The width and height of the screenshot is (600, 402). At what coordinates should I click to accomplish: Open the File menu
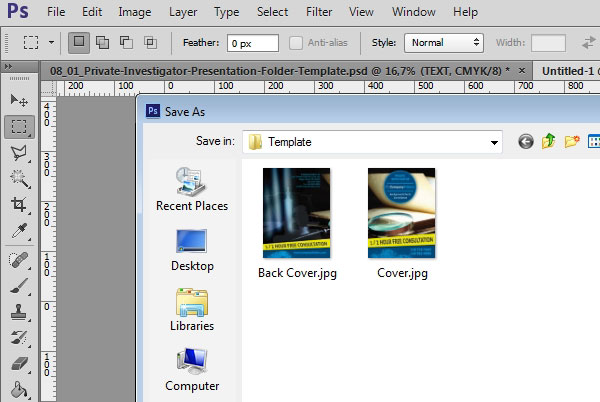click(x=56, y=12)
